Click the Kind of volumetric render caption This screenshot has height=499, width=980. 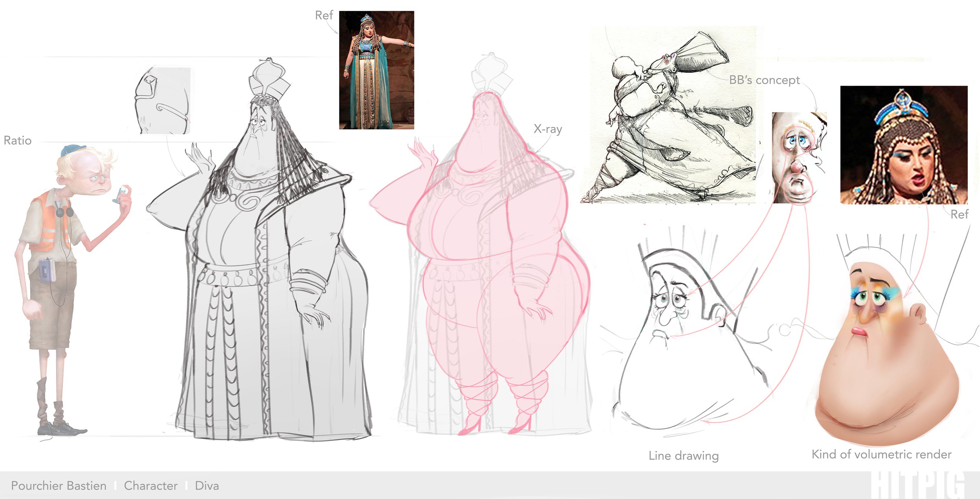(881, 454)
